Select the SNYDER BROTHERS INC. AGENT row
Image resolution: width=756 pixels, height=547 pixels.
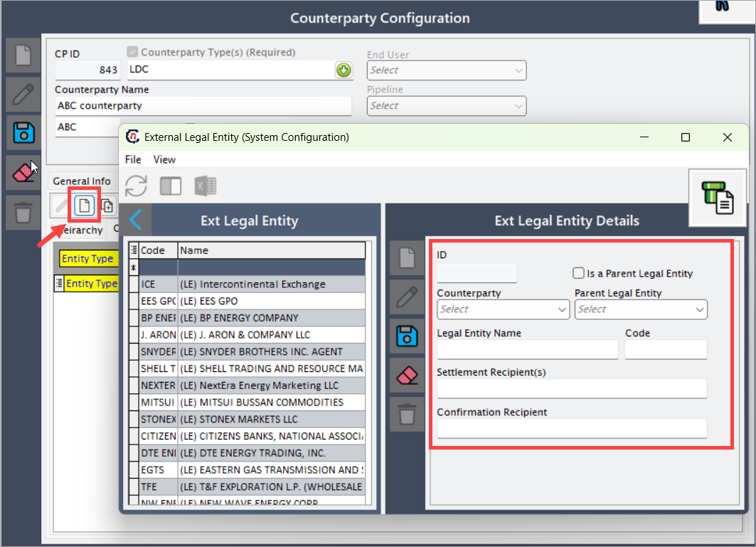[247, 351]
